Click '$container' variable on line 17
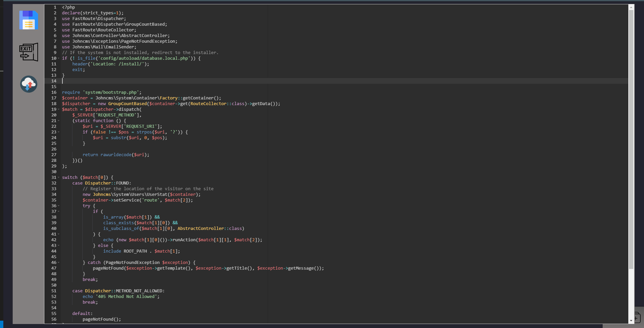 coord(75,98)
